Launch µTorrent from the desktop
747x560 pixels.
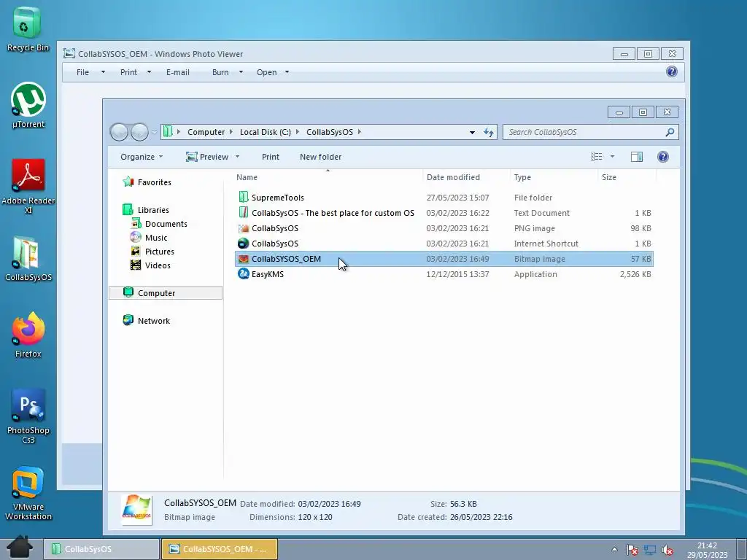click(x=28, y=105)
